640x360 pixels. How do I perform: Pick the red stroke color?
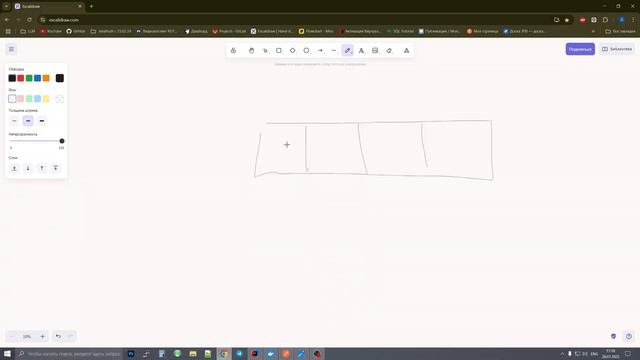coord(21,78)
